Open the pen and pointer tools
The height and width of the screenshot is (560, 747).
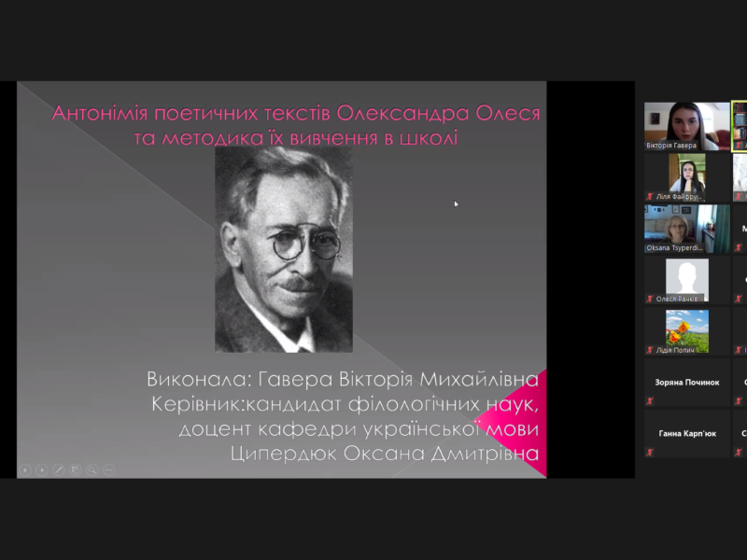(59, 469)
